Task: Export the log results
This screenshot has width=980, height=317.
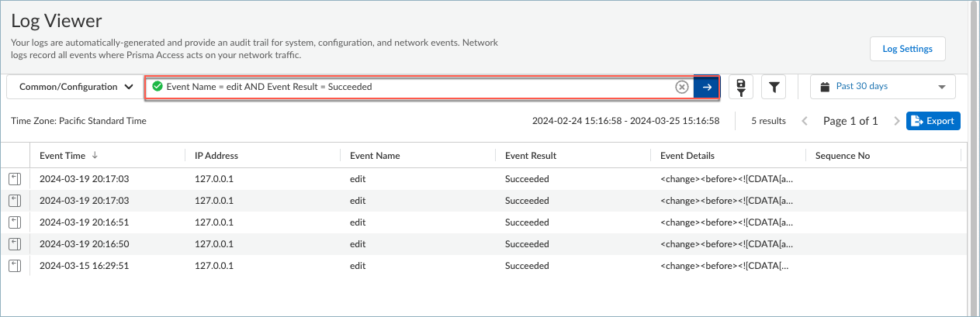Action: [933, 121]
